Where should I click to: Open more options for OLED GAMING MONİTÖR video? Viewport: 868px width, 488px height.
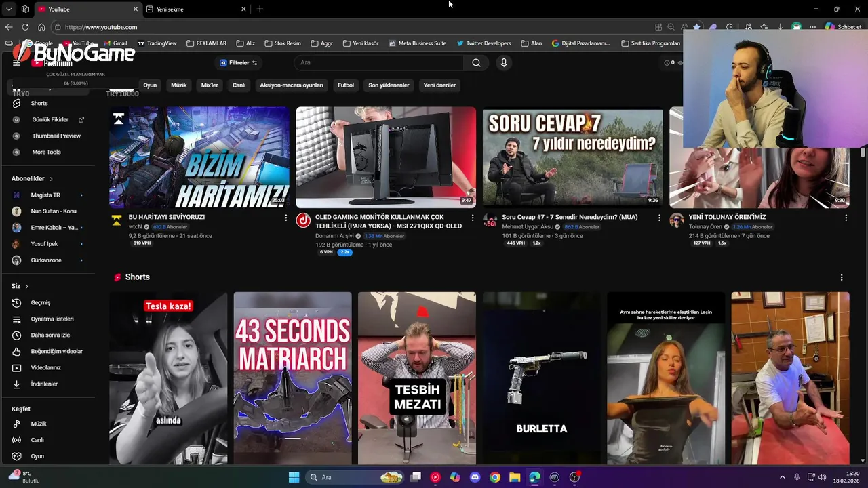point(472,218)
